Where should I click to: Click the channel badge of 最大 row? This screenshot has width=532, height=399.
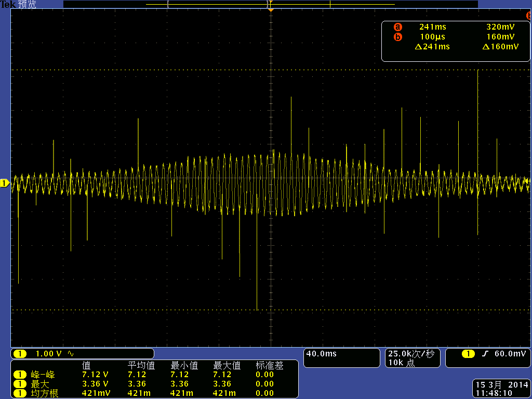(20, 384)
